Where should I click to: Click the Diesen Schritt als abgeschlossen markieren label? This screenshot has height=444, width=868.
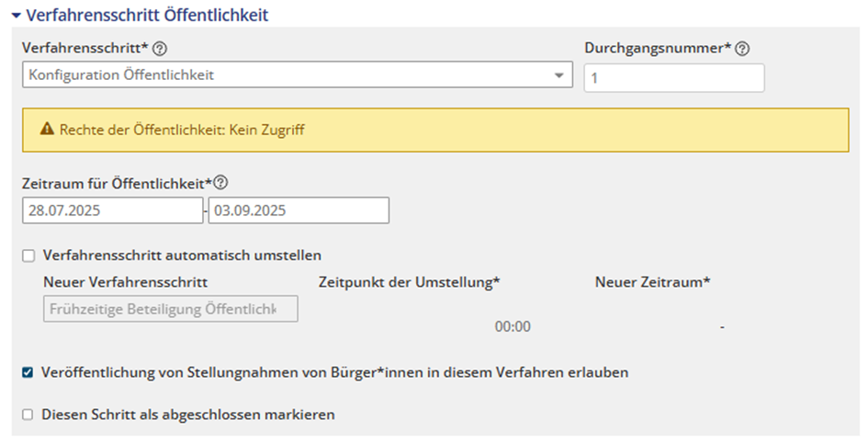coord(188,415)
